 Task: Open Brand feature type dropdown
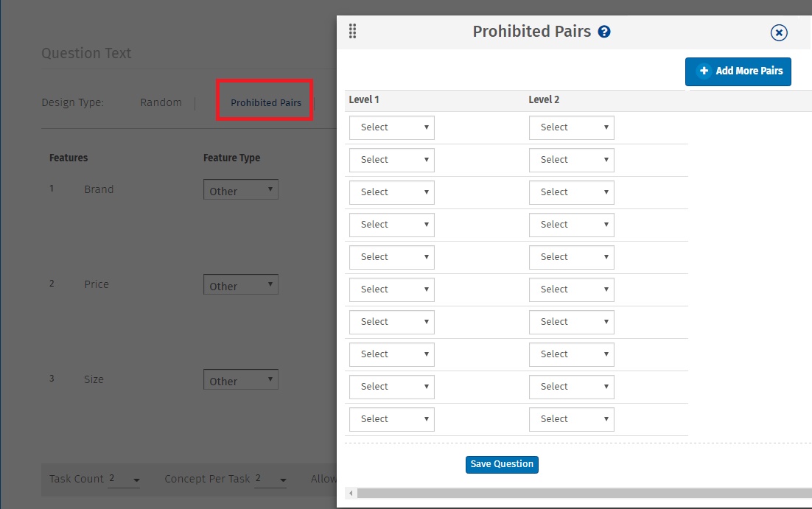coord(240,190)
